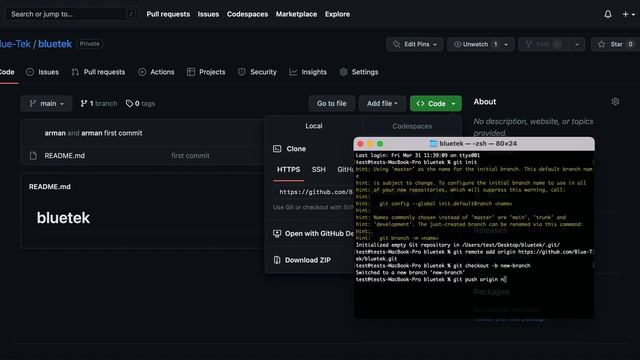Click the Security tab shield icon
Viewport: 640px width, 360px height.
[242, 72]
